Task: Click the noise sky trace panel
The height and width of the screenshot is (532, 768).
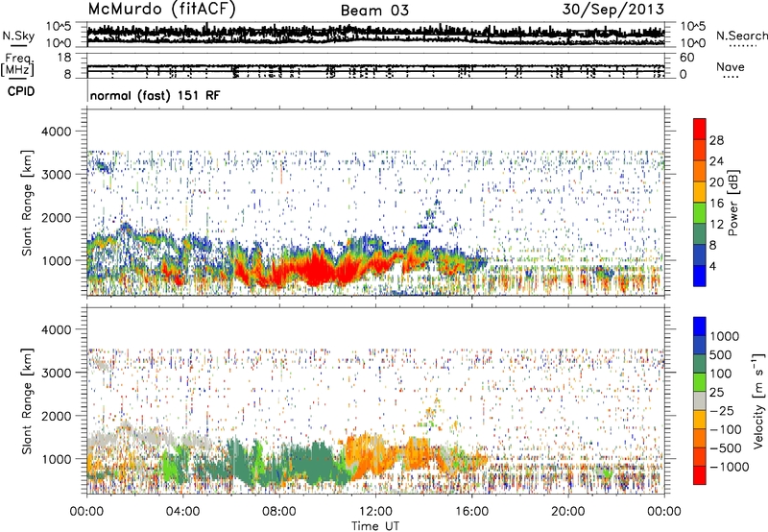Action: [375, 35]
